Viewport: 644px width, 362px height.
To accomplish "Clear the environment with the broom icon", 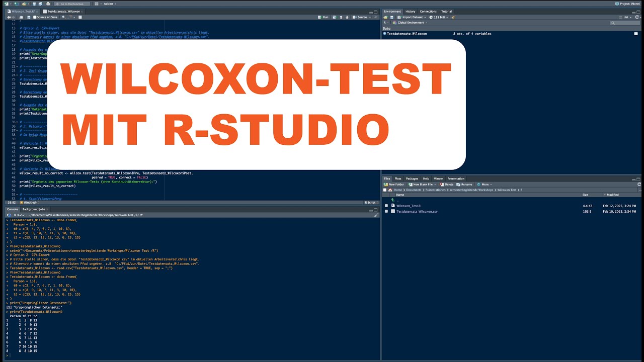I will (453, 17).
